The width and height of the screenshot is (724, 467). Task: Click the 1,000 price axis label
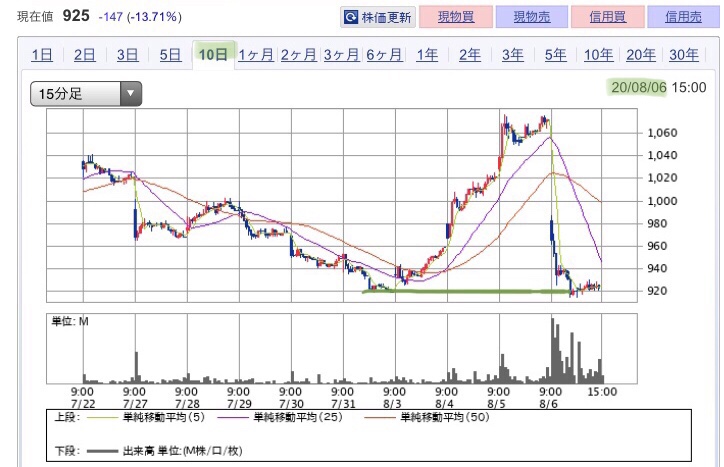click(662, 201)
